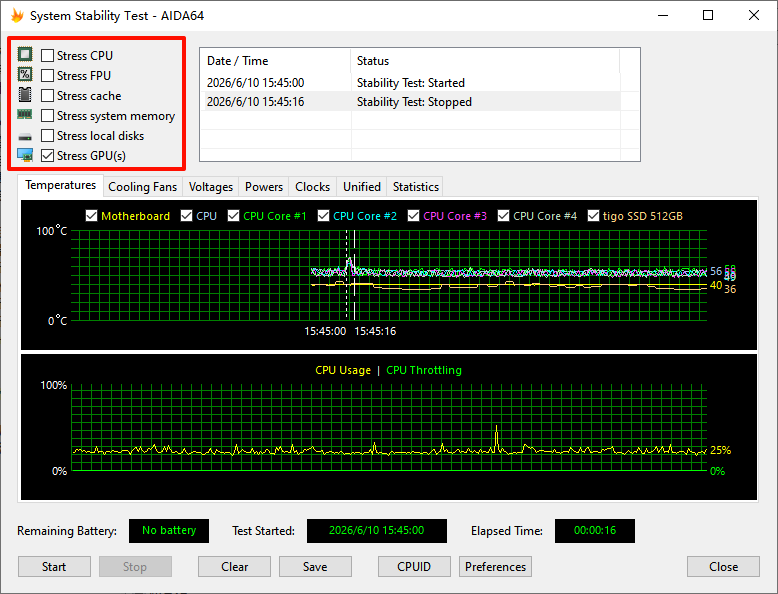This screenshot has height=594, width=778.
Task: Toggle CPU Core #4 temperature checkbox
Action: 504,216
